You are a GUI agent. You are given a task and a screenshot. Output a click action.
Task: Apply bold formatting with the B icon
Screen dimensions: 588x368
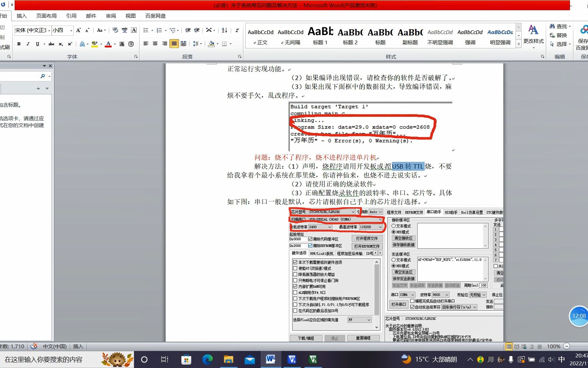(x=19, y=44)
